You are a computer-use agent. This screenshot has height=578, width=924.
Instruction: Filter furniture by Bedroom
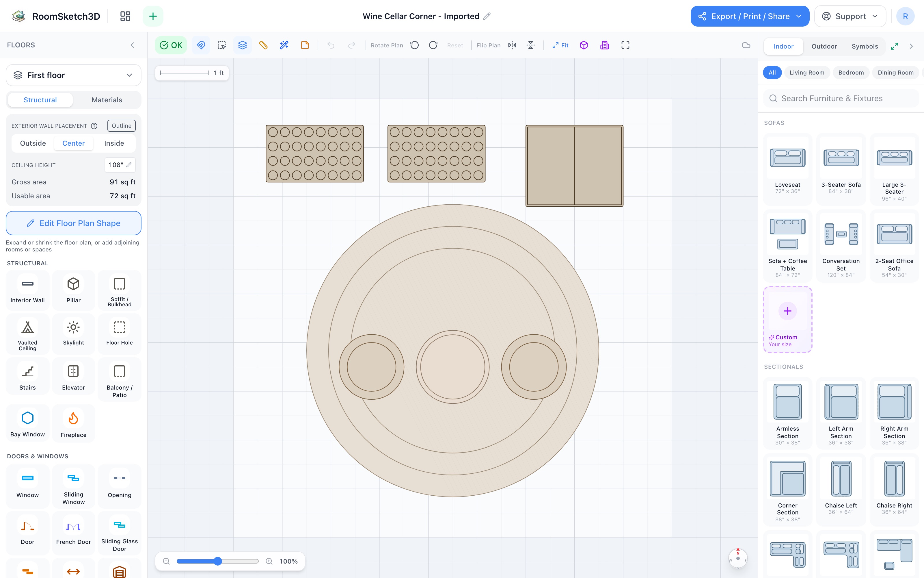pos(851,73)
